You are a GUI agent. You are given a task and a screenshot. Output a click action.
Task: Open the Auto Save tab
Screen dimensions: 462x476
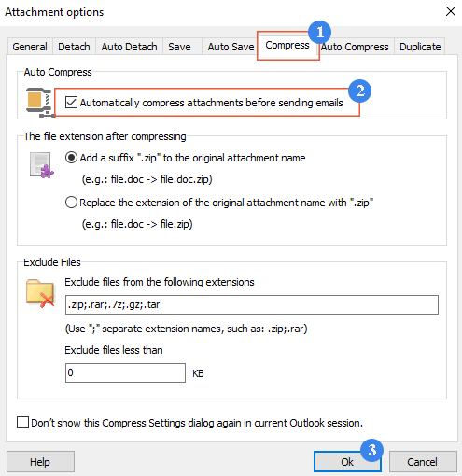click(x=231, y=47)
